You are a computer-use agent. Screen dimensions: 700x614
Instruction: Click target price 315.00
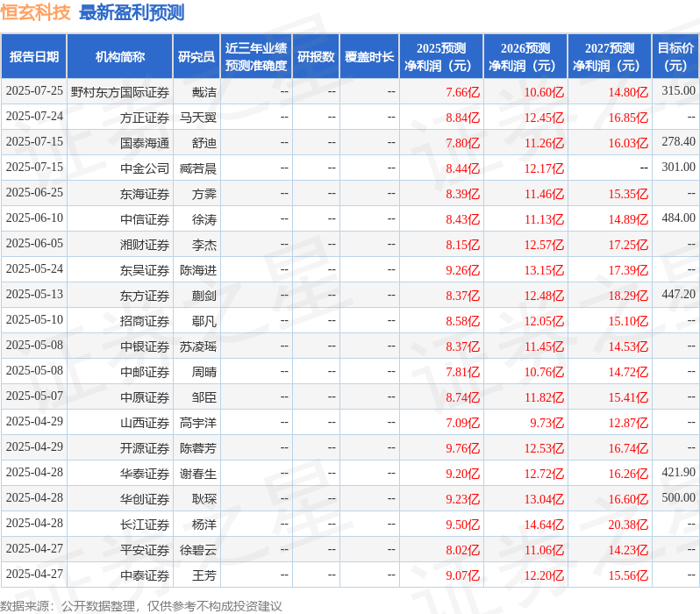click(679, 90)
